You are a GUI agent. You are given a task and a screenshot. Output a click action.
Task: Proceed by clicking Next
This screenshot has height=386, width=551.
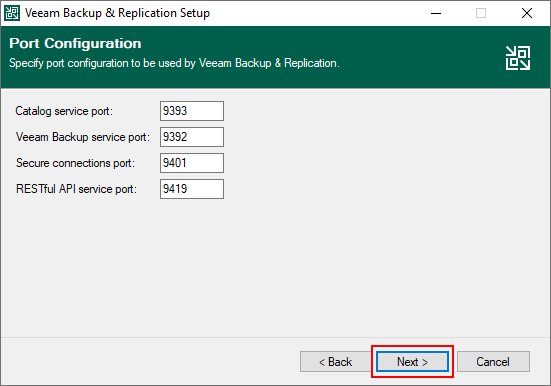coord(413,361)
